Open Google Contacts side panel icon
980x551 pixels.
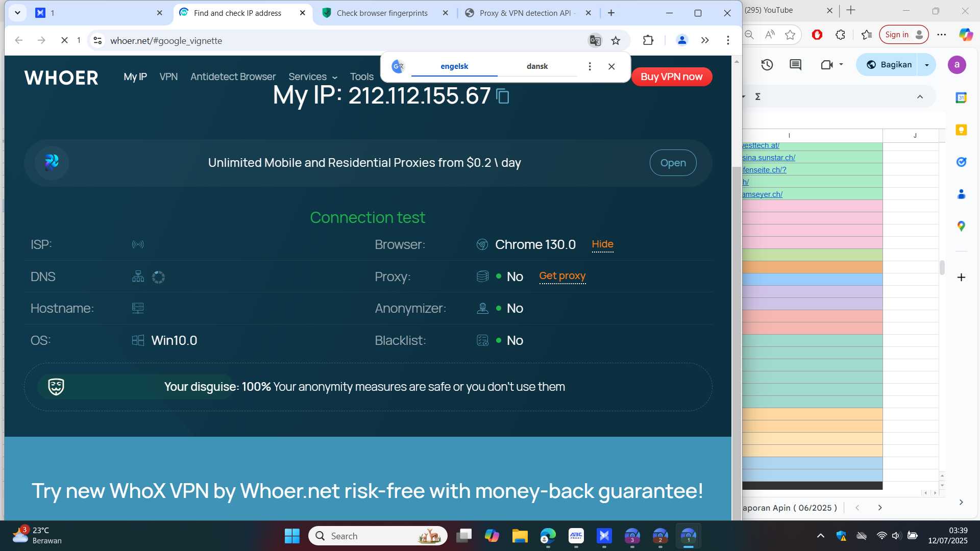(961, 194)
